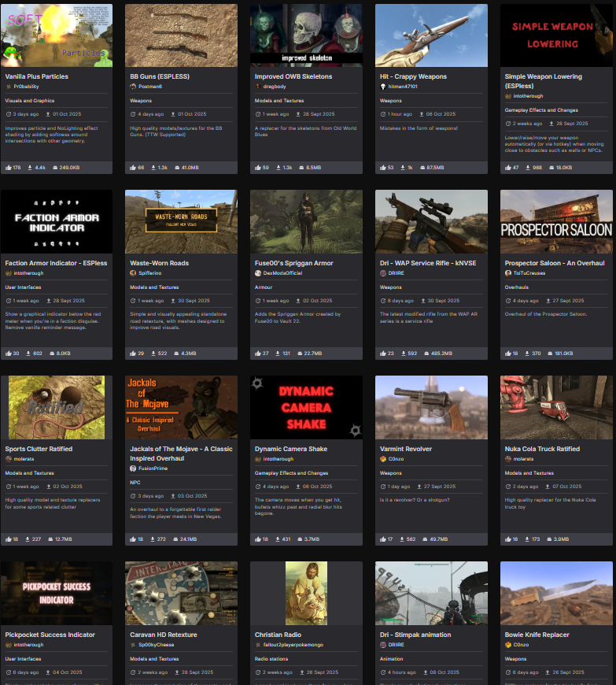Image resolution: width=616 pixels, height=685 pixels.
Task: Open Bowie Knife Replacer mod title
Action: [537, 635]
